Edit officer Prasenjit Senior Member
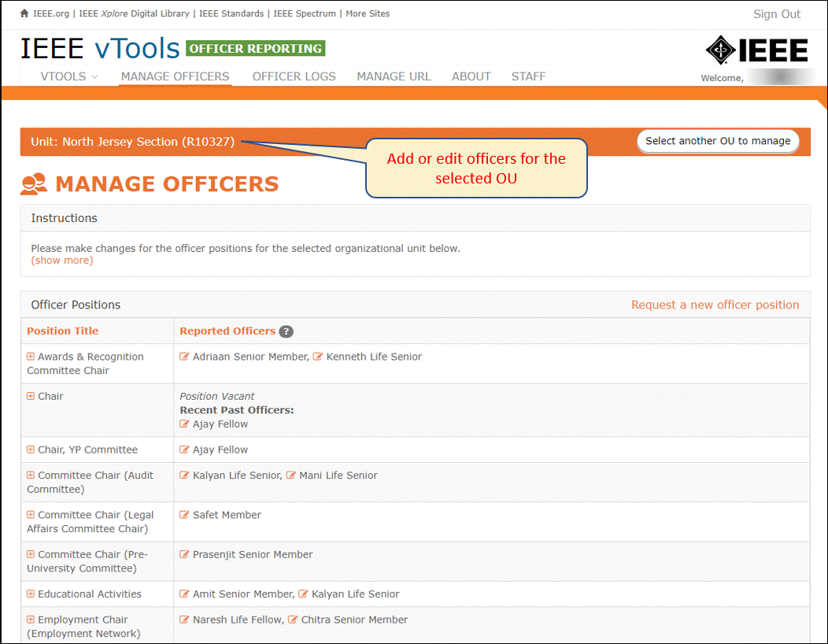828x644 pixels. coord(183,554)
